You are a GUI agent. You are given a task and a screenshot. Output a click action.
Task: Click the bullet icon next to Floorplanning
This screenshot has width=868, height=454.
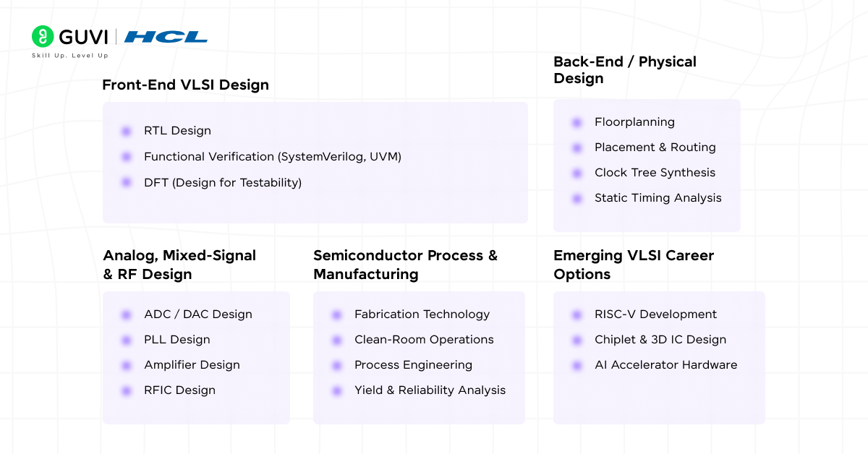click(576, 123)
